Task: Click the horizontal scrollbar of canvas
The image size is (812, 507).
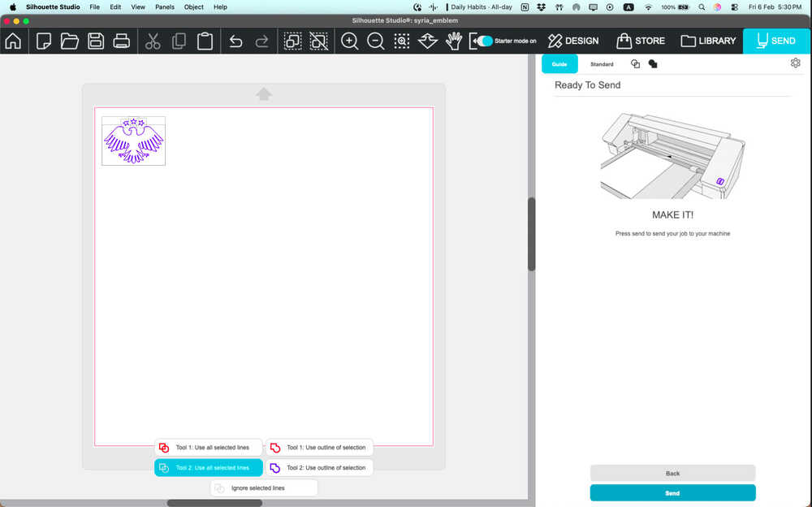Action: pos(214,503)
